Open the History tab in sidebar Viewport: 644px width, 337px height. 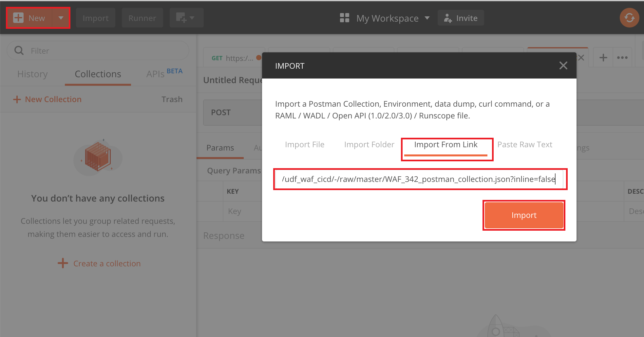[x=32, y=74]
